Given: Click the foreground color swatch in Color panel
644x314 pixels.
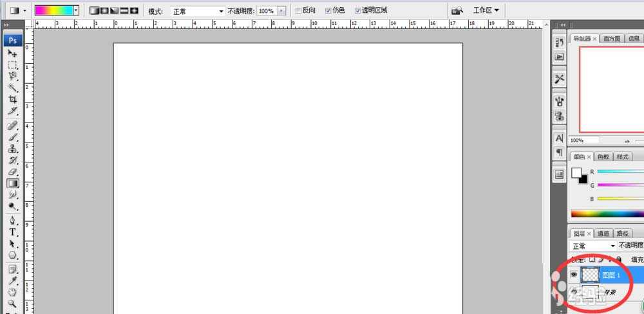Looking at the screenshot, I should (576, 173).
